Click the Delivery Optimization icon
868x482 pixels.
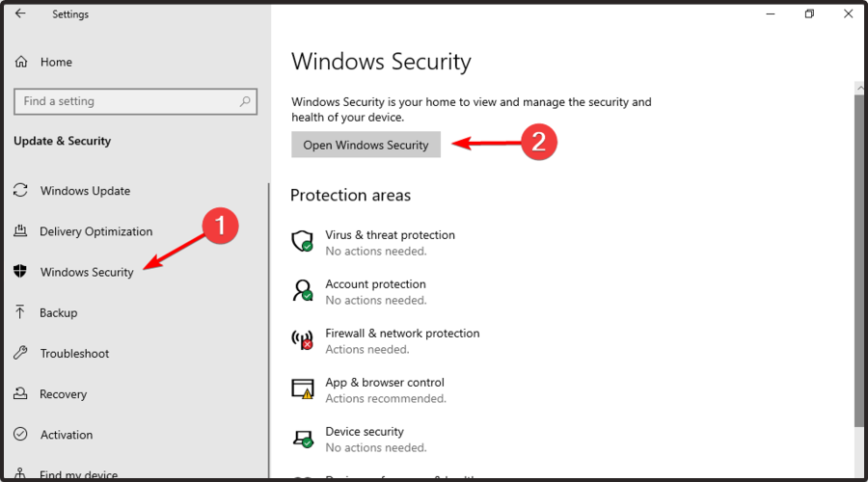[20, 230]
